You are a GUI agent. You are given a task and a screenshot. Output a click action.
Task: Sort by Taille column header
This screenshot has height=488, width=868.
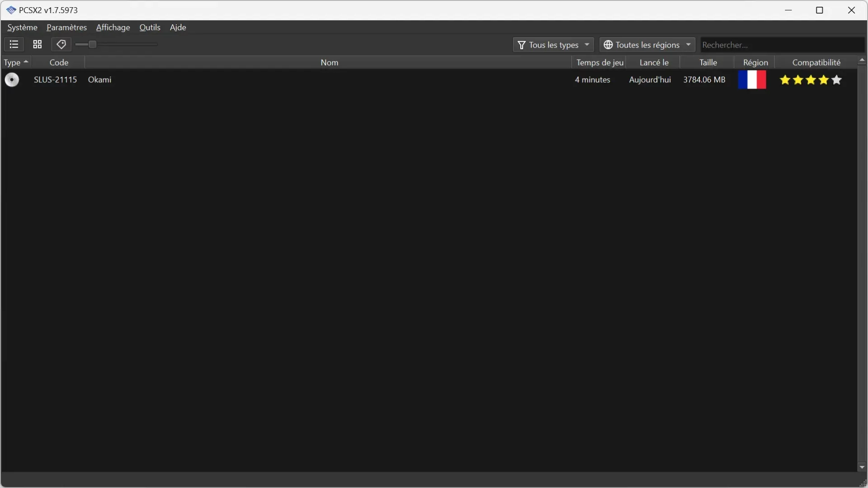pyautogui.click(x=708, y=62)
